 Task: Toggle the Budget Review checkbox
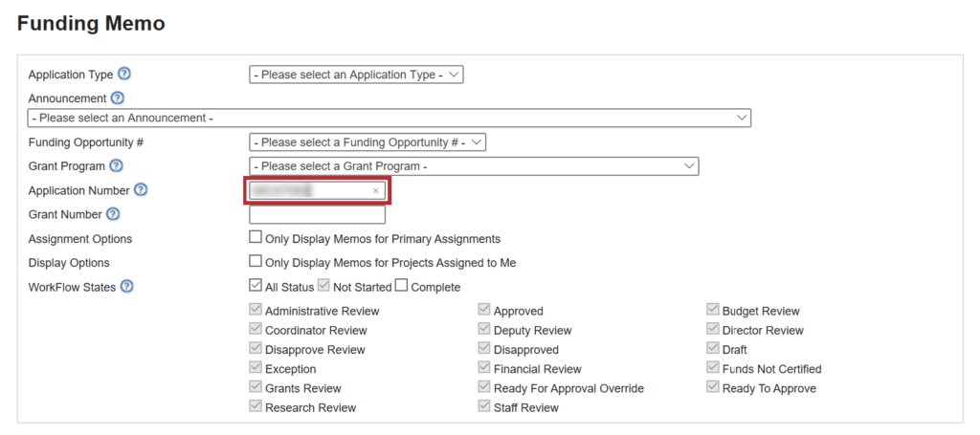(x=713, y=310)
